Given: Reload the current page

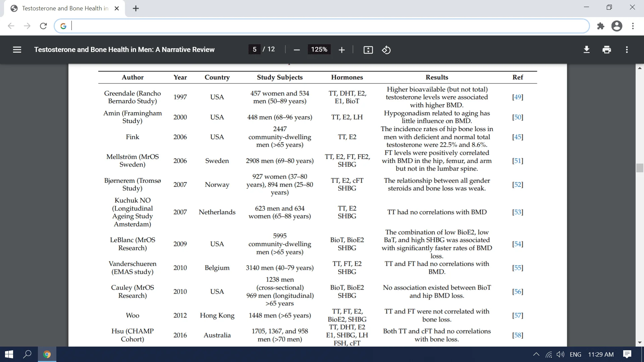Looking at the screenshot, I should coord(43,26).
